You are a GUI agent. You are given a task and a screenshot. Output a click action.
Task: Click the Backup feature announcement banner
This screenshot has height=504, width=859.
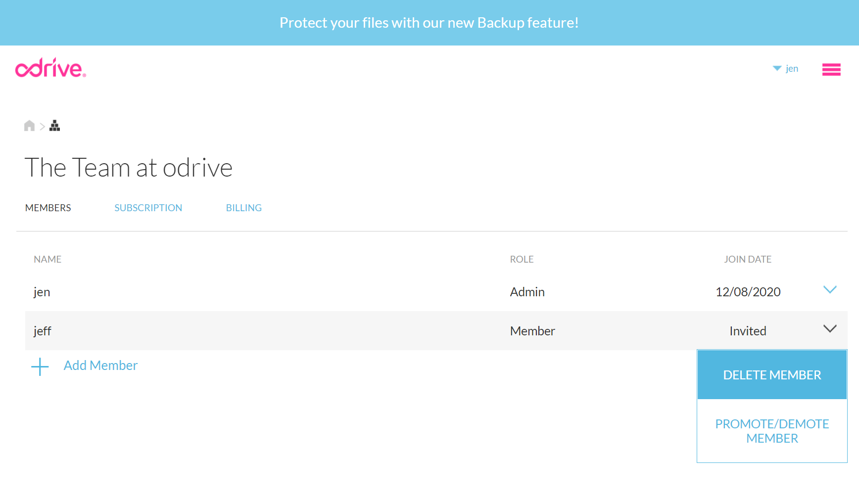point(429,23)
